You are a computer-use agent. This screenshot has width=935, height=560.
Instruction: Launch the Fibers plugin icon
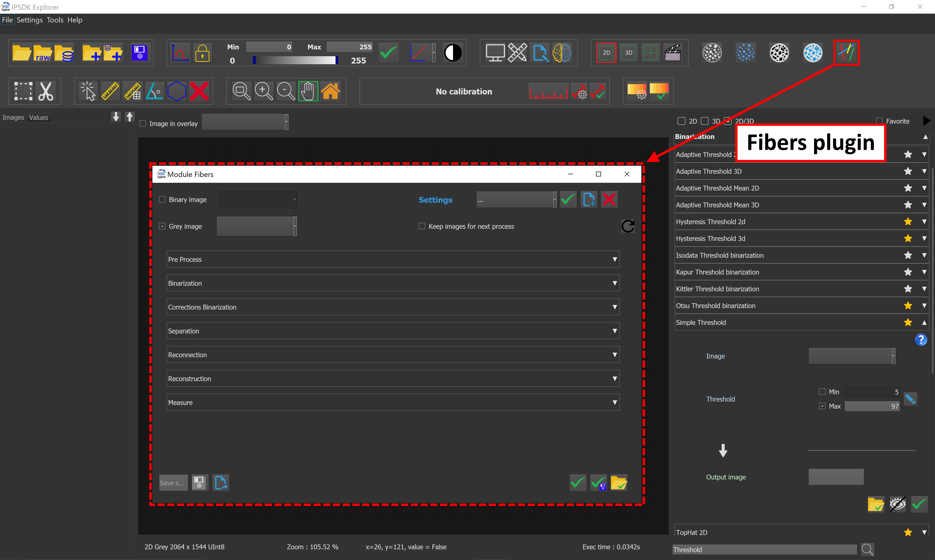point(846,53)
